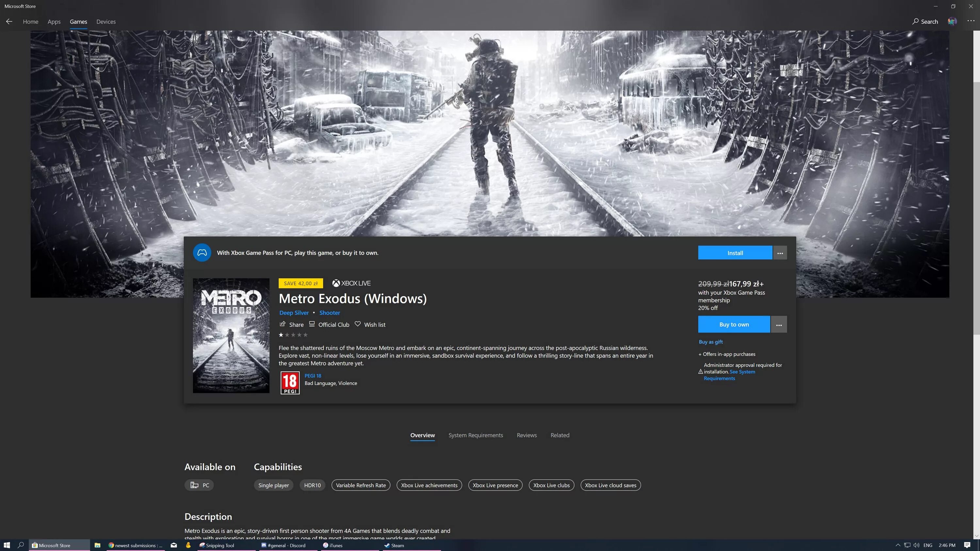Open the store three-dots menu
The image size is (980, 551).
pyautogui.click(x=971, y=21)
